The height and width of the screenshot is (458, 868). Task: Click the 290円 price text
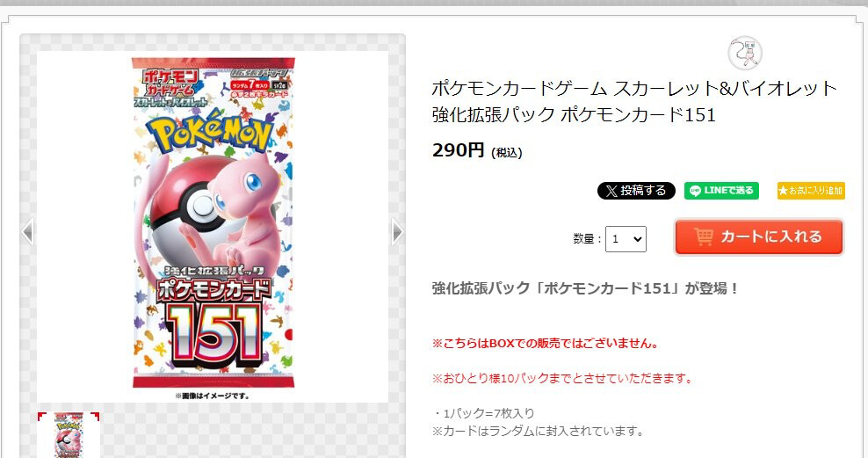click(459, 150)
